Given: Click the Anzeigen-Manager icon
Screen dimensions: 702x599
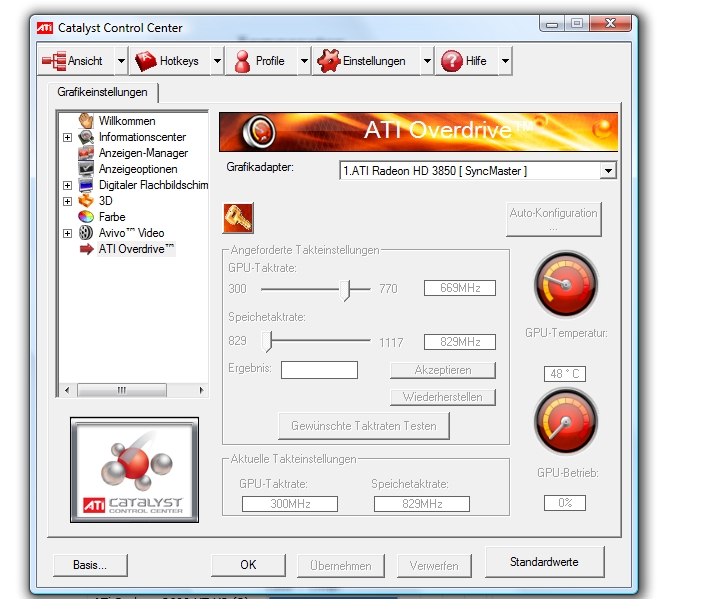Looking at the screenshot, I should click(86, 153).
